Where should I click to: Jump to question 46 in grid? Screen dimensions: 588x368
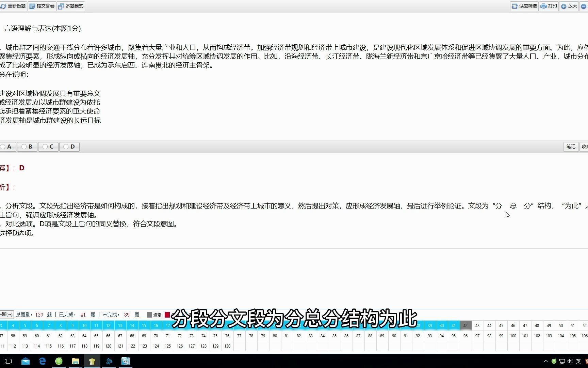[x=513, y=325]
